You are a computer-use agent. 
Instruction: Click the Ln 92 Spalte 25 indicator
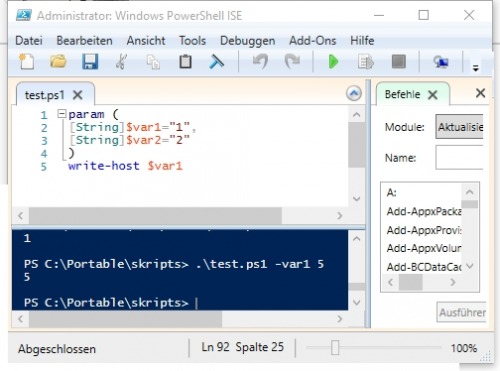click(242, 347)
